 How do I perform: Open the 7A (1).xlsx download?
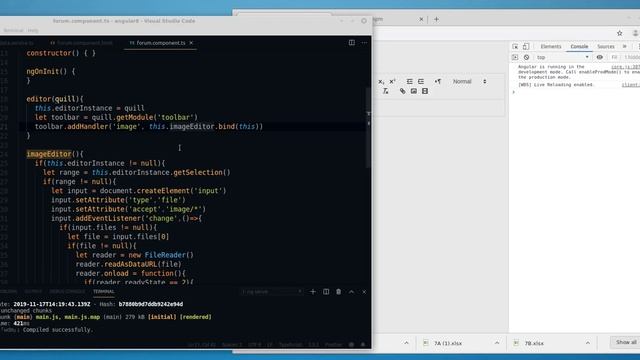tap(448, 343)
